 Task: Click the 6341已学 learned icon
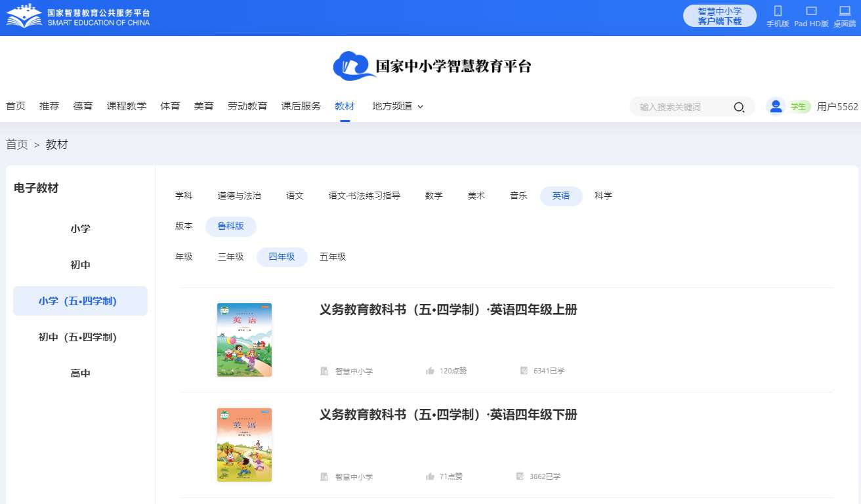point(524,371)
